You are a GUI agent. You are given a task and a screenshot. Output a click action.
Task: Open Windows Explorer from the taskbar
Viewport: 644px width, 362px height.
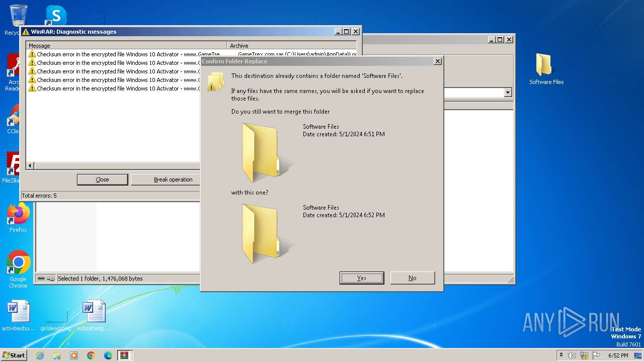pos(57,355)
